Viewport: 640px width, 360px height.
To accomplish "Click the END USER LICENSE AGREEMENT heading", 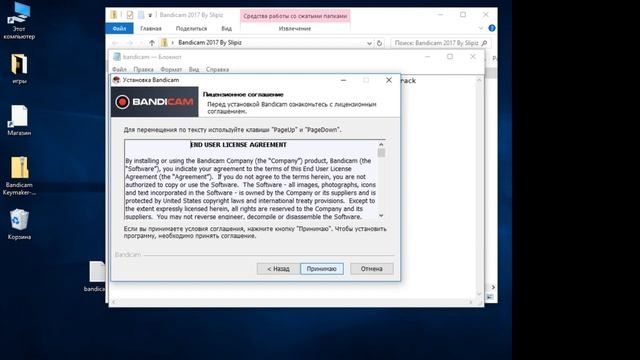I will 238,145.
